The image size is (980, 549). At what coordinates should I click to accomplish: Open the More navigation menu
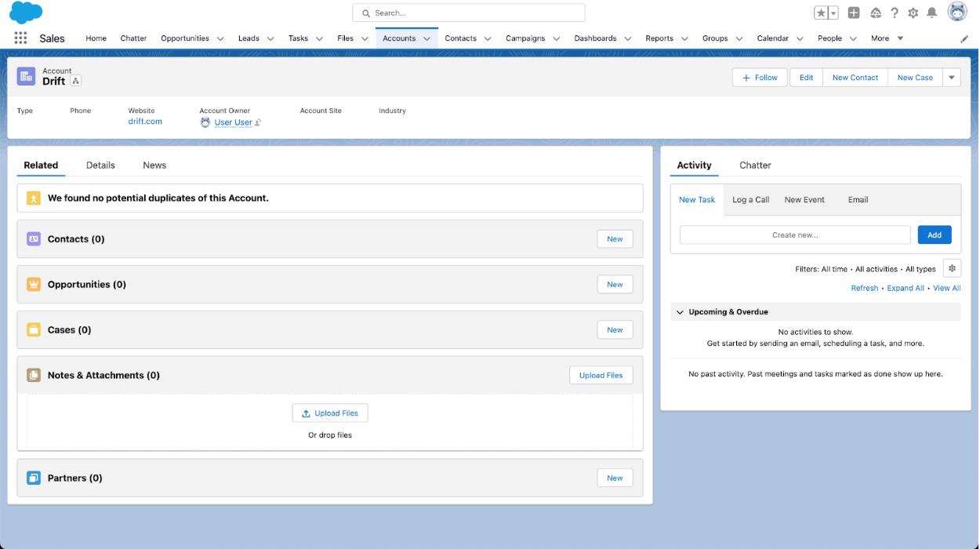click(887, 38)
